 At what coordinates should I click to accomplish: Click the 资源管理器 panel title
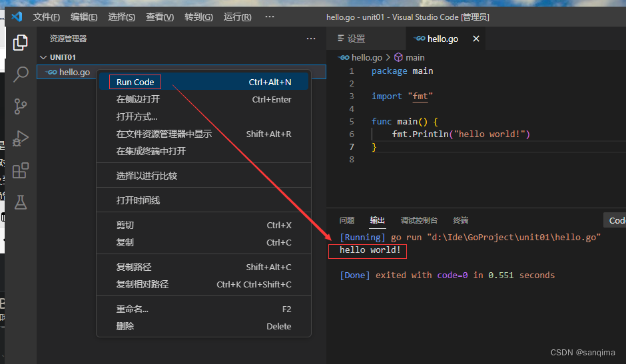[x=69, y=39]
